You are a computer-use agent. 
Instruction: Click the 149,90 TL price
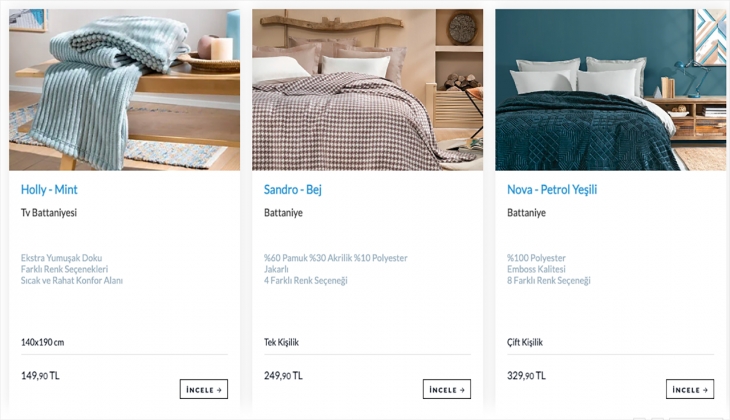pos(41,376)
